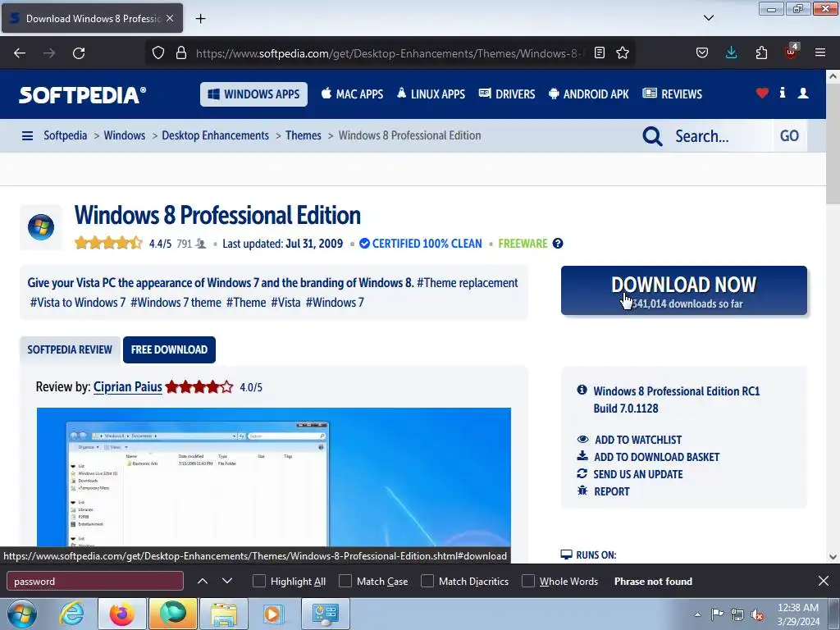Expand the list all tabs chevron
This screenshot has height=630, width=840.
click(x=709, y=18)
